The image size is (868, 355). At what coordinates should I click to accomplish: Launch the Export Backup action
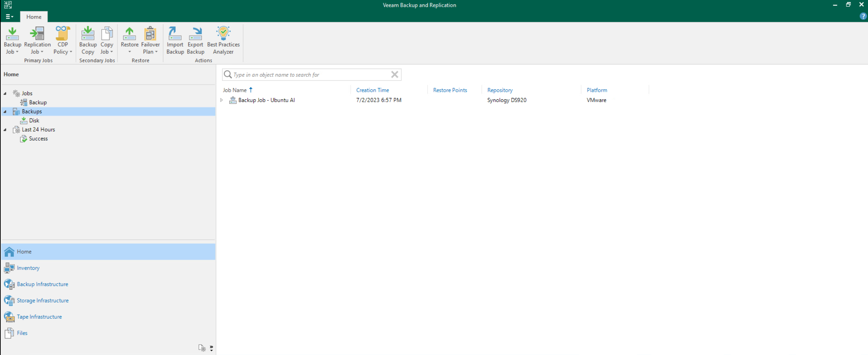(196, 40)
